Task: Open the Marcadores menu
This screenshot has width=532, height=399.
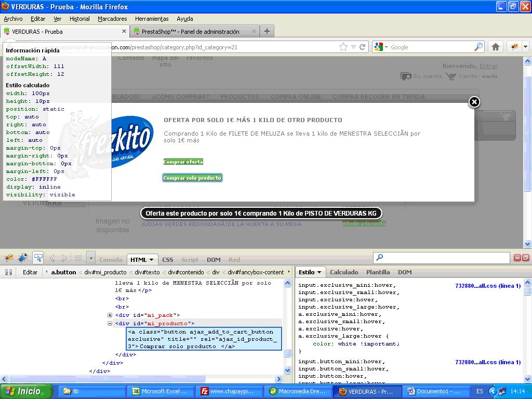Action: [x=112, y=19]
